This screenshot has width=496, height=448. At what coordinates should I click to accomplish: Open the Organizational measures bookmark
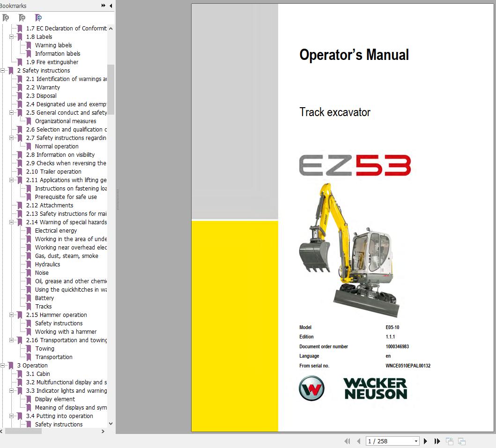click(66, 121)
